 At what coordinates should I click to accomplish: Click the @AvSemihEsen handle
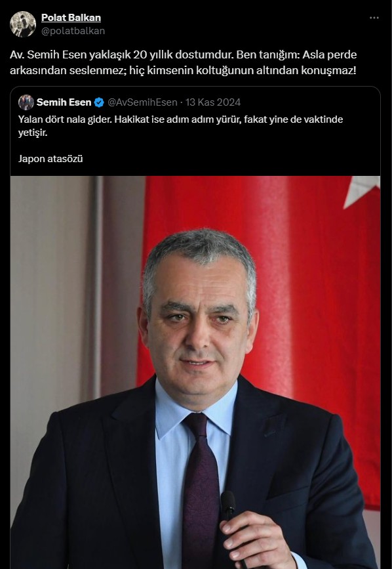pos(142,102)
